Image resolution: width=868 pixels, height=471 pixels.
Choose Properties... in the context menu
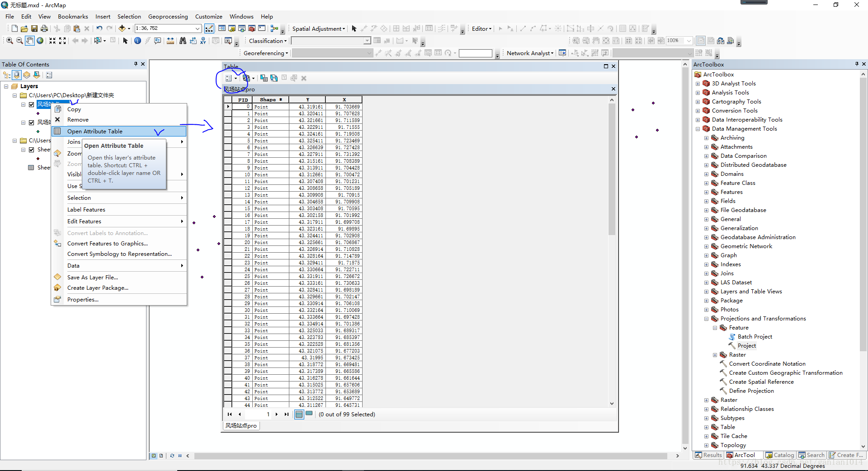pos(119,299)
